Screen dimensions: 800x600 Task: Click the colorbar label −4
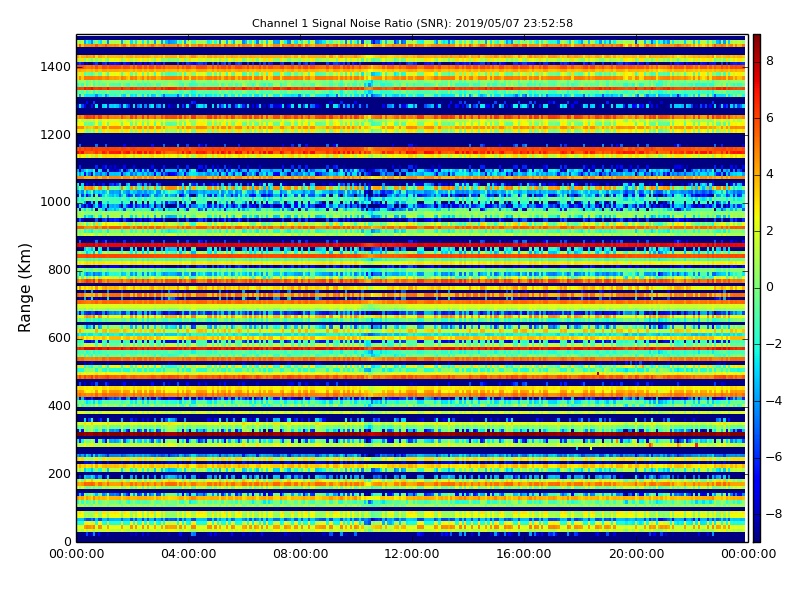pyautogui.click(x=774, y=401)
